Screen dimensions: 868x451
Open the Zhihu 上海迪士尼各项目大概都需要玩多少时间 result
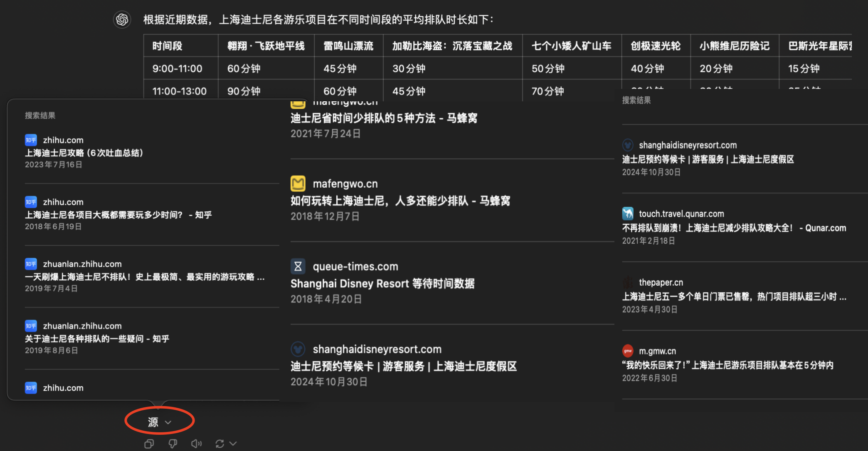pyautogui.click(x=118, y=215)
